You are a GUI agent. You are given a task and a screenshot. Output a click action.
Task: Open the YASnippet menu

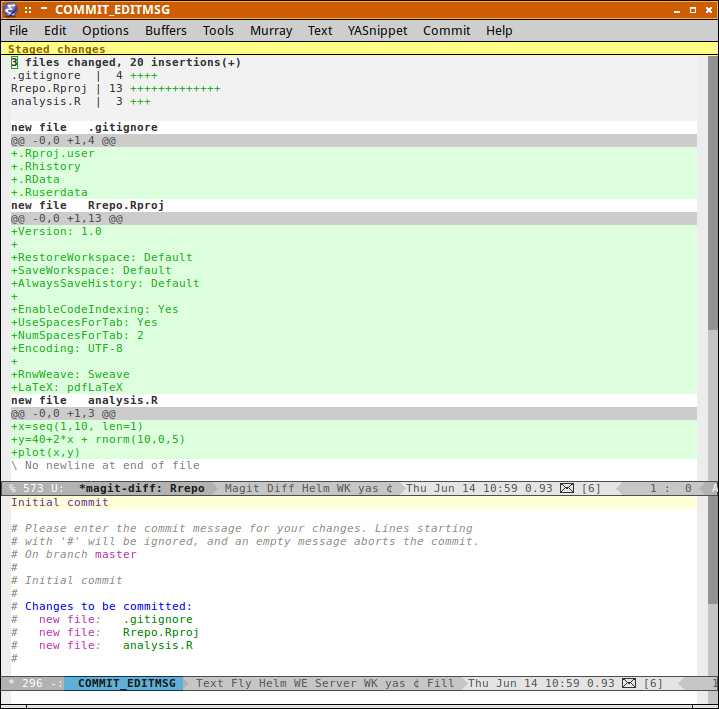[377, 31]
